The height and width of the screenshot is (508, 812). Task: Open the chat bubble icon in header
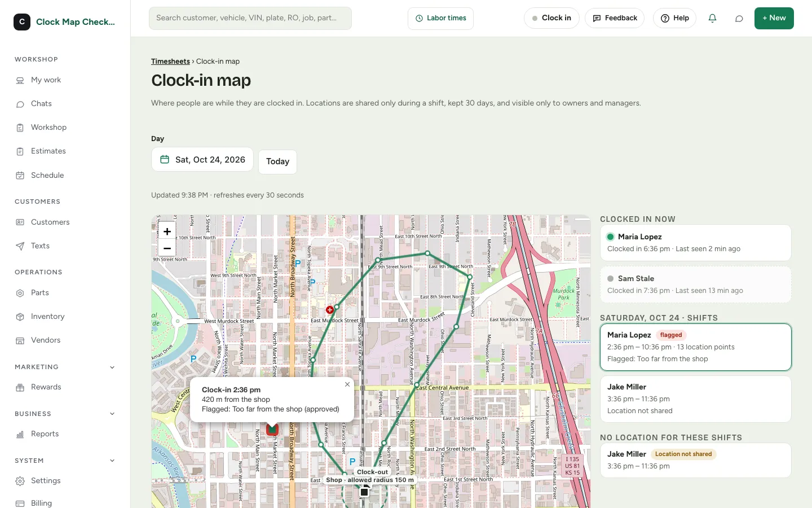coord(739,18)
